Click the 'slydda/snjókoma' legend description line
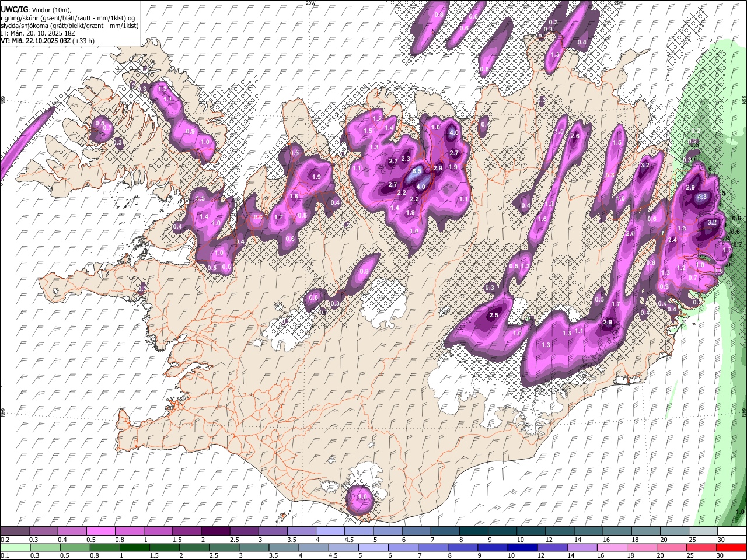The height and width of the screenshot is (560, 747). click(x=69, y=26)
